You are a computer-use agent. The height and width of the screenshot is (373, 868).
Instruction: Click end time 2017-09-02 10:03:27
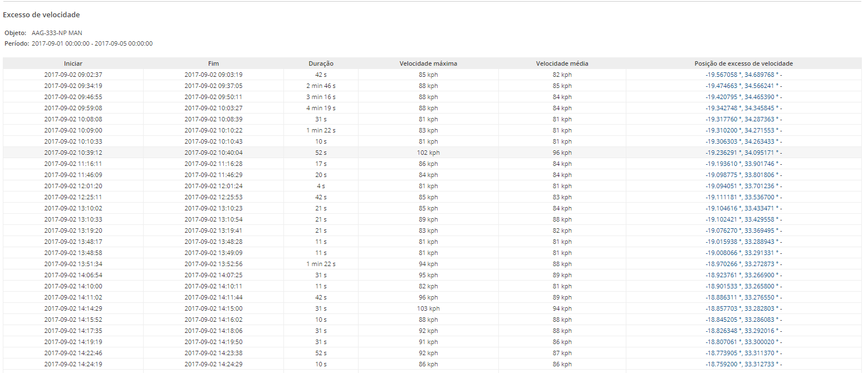213,108
